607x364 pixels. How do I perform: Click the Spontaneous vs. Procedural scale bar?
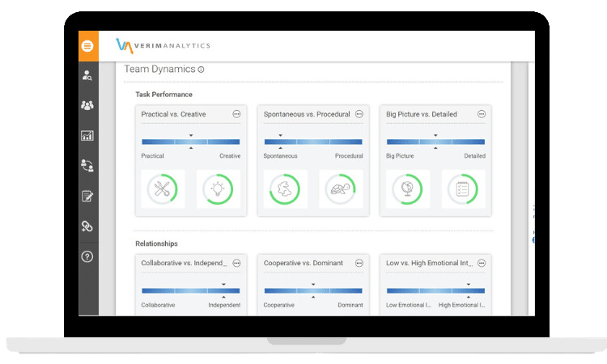tap(313, 142)
